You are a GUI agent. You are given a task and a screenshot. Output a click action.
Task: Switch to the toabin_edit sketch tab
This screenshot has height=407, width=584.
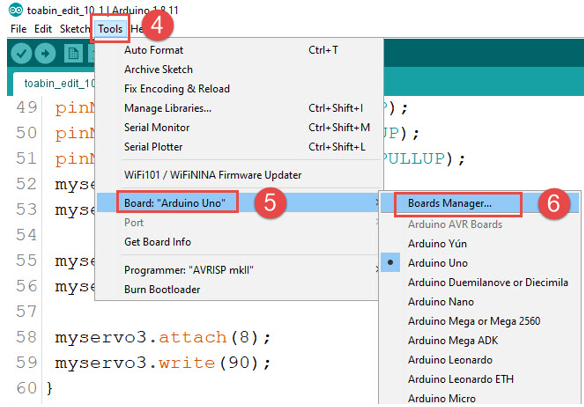(54, 83)
